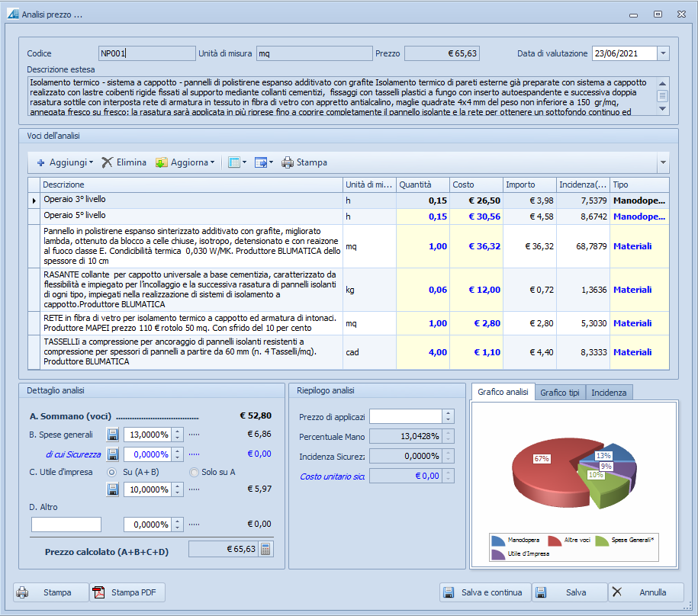Open the grid layout toolbar icon
Screen dimensions: 698x616
[234, 162]
